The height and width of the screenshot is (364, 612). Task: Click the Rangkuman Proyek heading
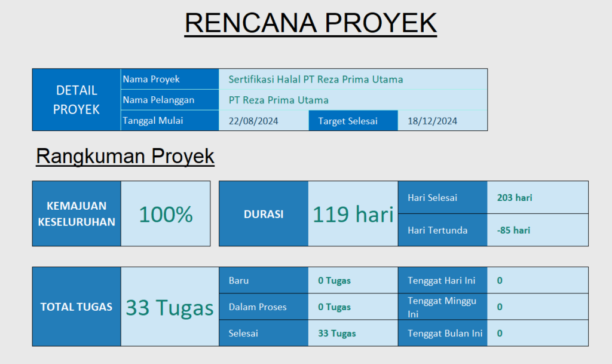pyautogui.click(x=125, y=156)
